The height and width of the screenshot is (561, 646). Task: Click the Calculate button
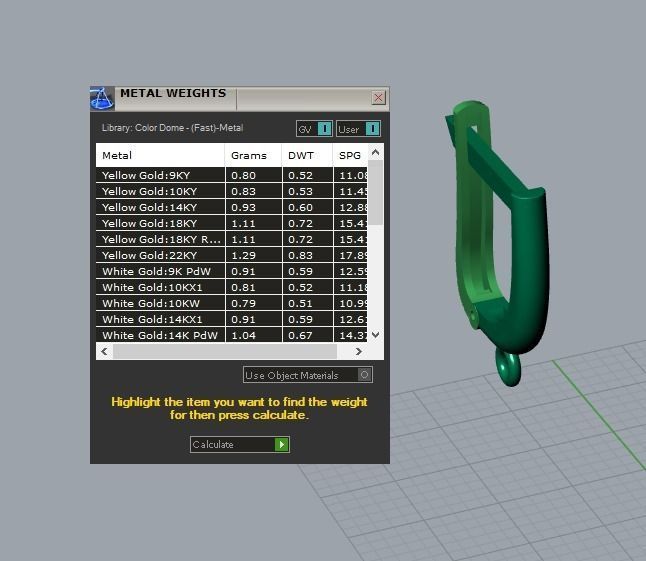click(240, 444)
